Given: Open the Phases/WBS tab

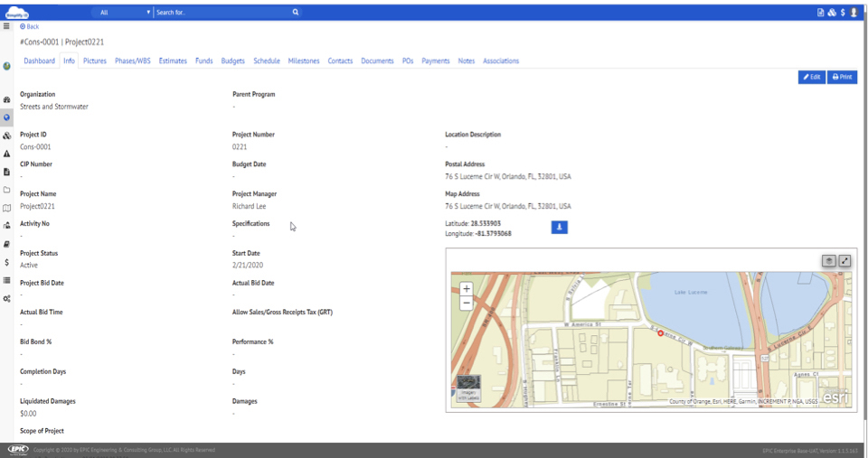Looking at the screenshot, I should click(133, 61).
